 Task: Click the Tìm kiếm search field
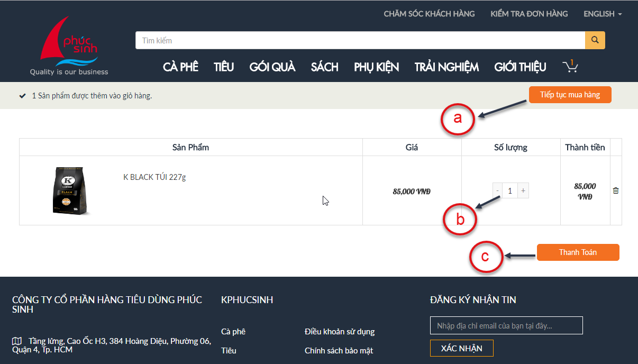[360, 40]
